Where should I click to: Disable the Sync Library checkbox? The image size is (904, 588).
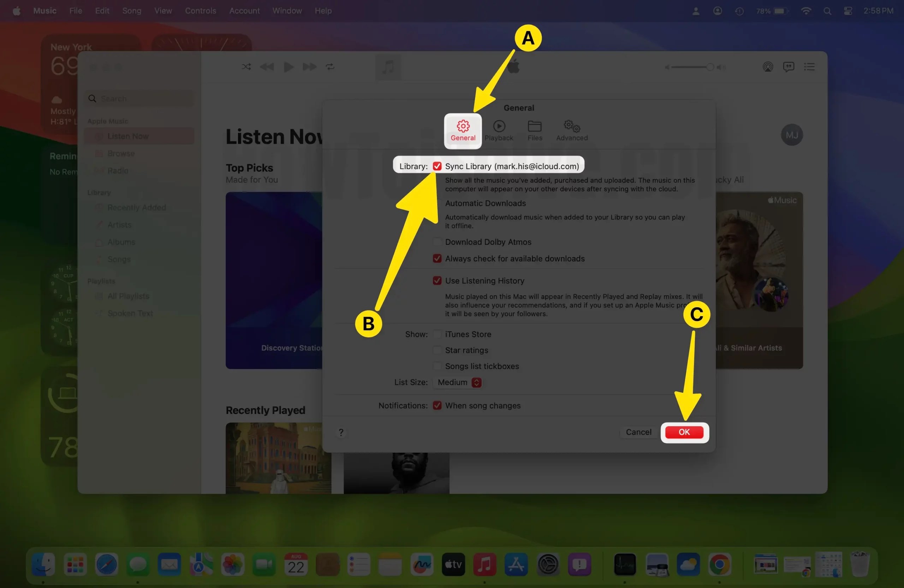click(x=437, y=166)
